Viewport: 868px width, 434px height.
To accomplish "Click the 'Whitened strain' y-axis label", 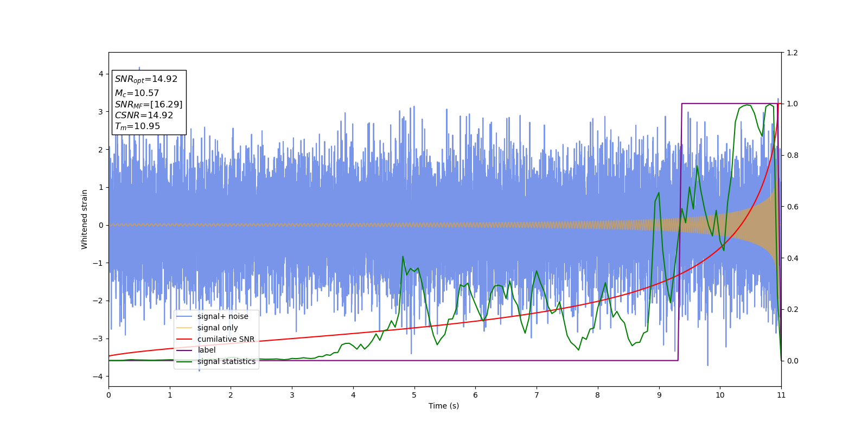I will pyautogui.click(x=85, y=219).
